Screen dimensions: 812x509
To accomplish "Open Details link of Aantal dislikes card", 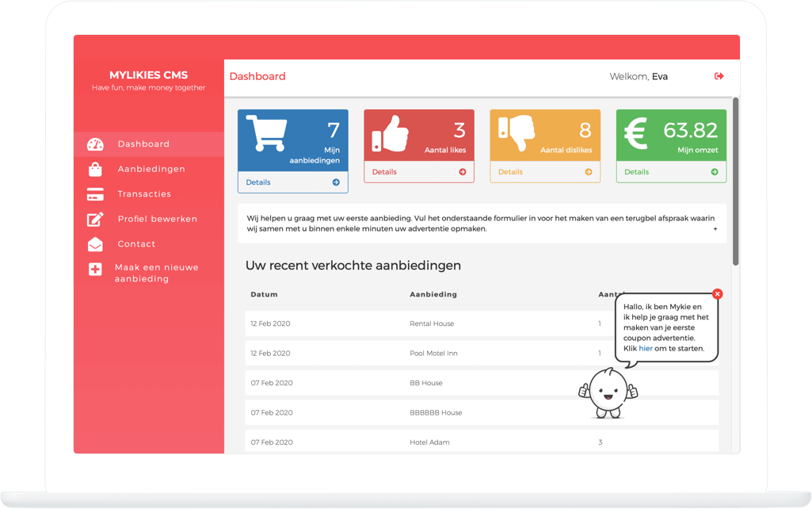I will (510, 172).
